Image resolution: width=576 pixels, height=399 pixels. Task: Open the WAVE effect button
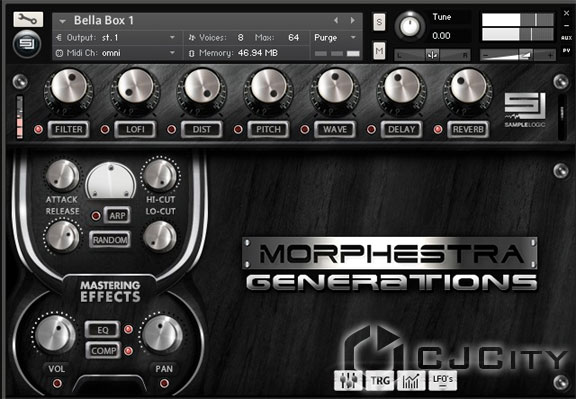[x=335, y=129]
